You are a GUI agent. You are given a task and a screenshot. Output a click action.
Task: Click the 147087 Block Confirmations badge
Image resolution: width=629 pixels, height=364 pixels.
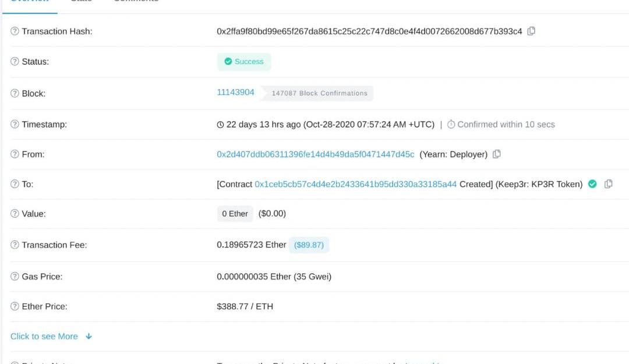(319, 93)
